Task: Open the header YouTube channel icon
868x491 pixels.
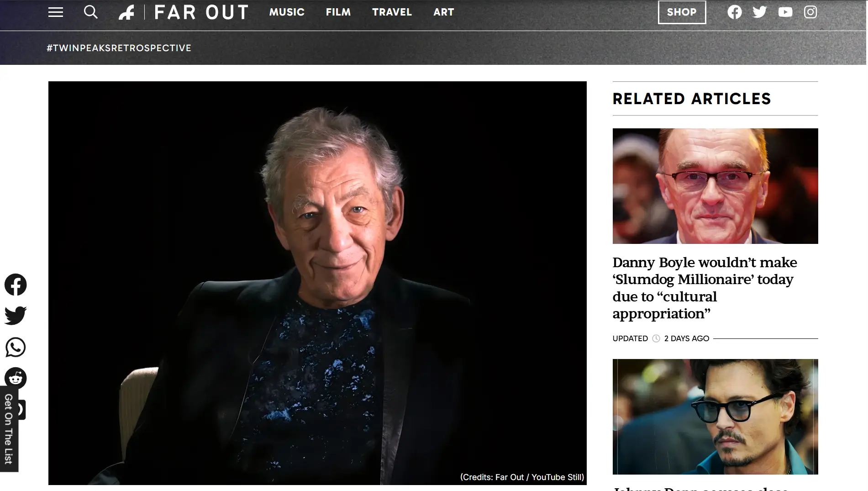Action: 785,12
